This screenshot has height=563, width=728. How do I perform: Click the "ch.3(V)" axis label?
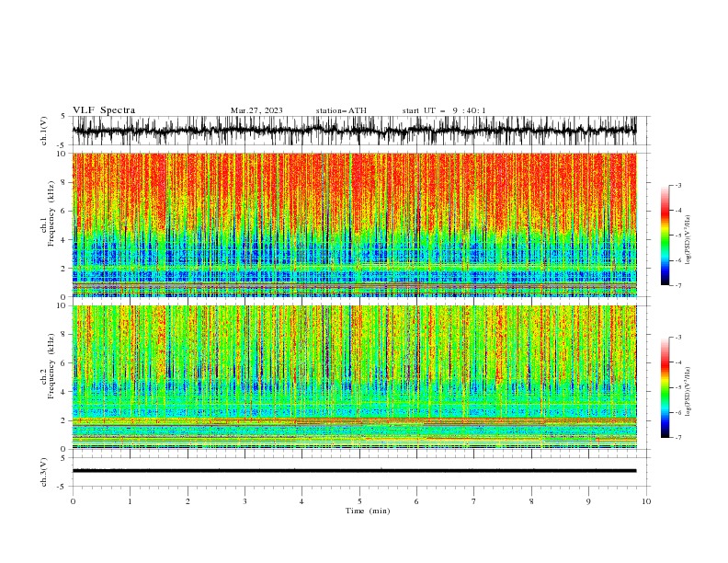coord(44,473)
